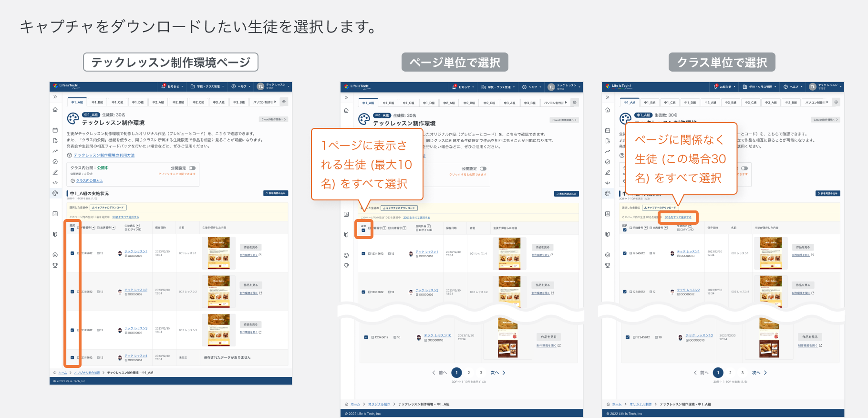Click Cloud9制作環境へ button in left screenshot

(x=273, y=119)
